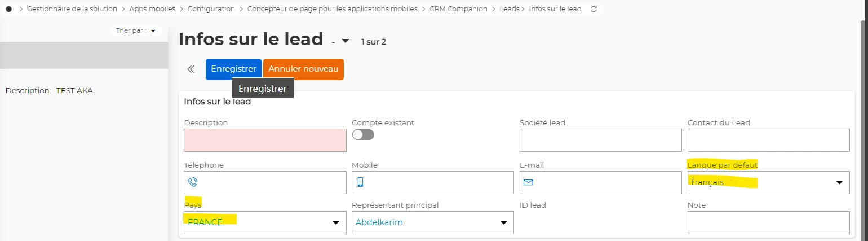Viewport: 868px width, 241px height.
Task: Open the Représentant principal dropdown
Action: [503, 223]
